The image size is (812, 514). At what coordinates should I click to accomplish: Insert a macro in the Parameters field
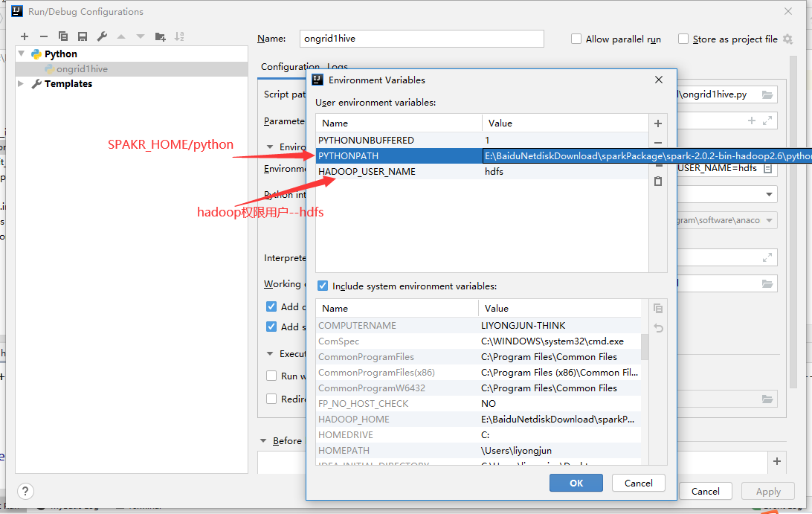click(x=752, y=121)
